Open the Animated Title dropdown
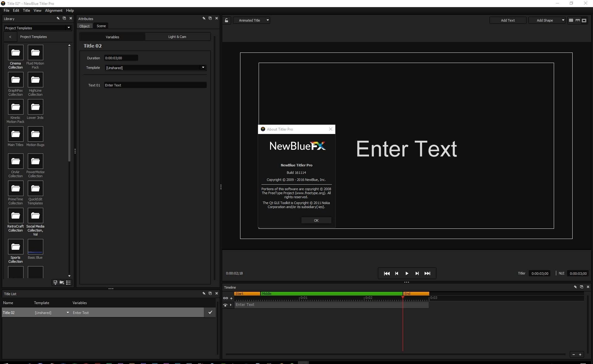593x364 pixels. click(x=252, y=20)
